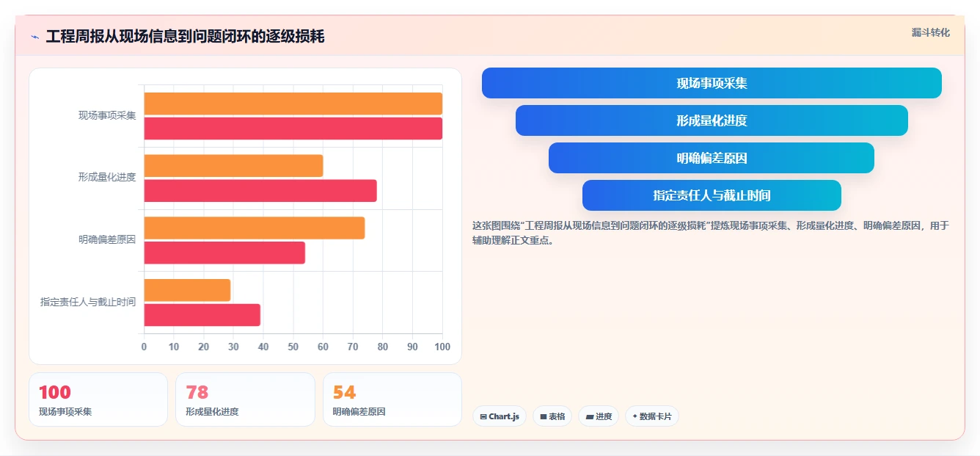Viewport: 980px width, 456px height.
Task: Click the x-axis tick label 70
Action: pyautogui.click(x=353, y=347)
